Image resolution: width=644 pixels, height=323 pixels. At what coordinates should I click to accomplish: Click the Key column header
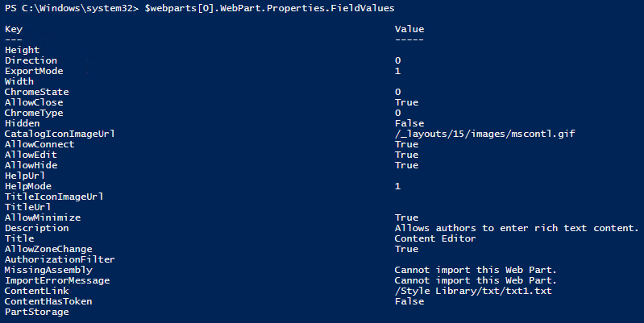13,29
